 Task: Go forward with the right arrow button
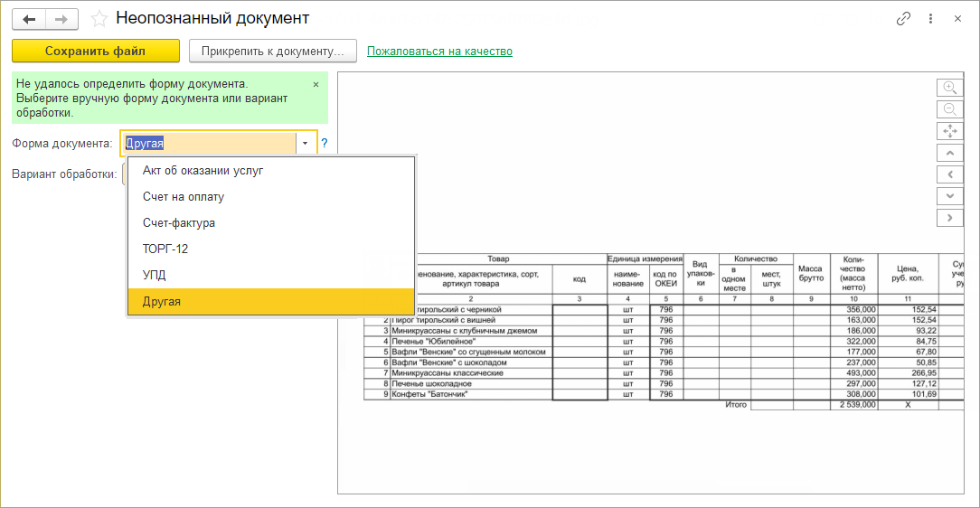[x=61, y=19]
